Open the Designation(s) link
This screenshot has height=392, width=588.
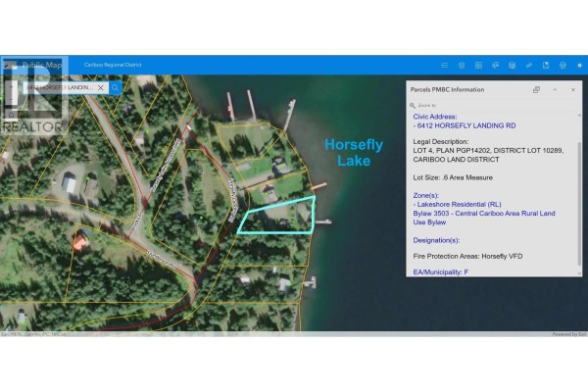(x=436, y=240)
